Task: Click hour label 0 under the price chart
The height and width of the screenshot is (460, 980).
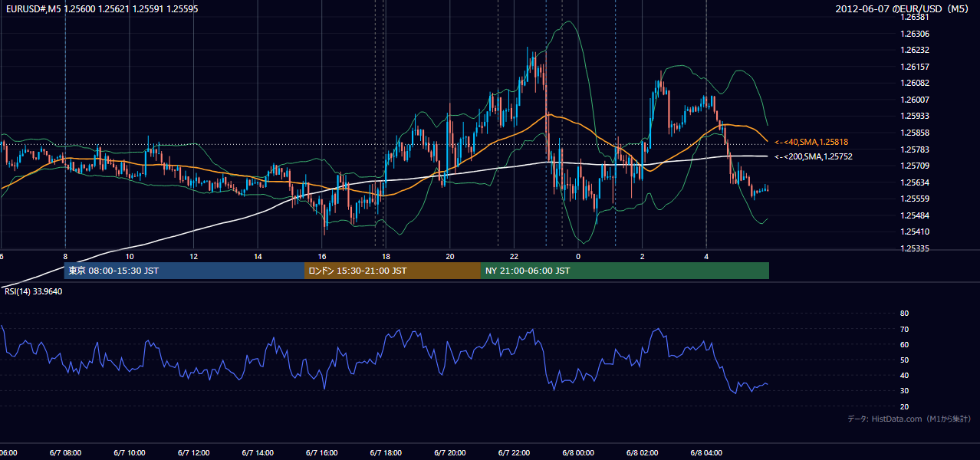Action: click(x=578, y=256)
